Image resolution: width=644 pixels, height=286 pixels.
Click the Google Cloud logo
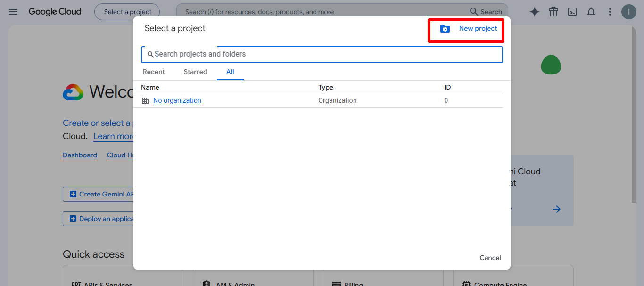point(55,12)
